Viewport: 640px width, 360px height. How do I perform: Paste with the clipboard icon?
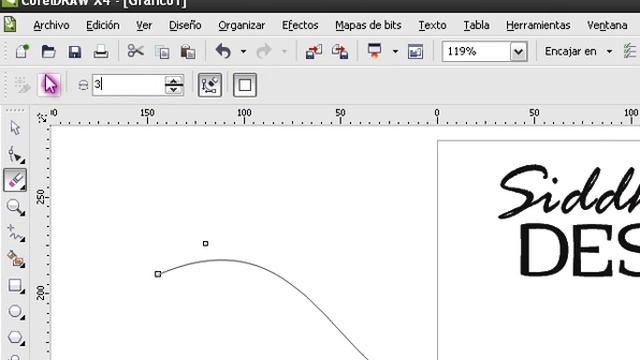(x=188, y=52)
